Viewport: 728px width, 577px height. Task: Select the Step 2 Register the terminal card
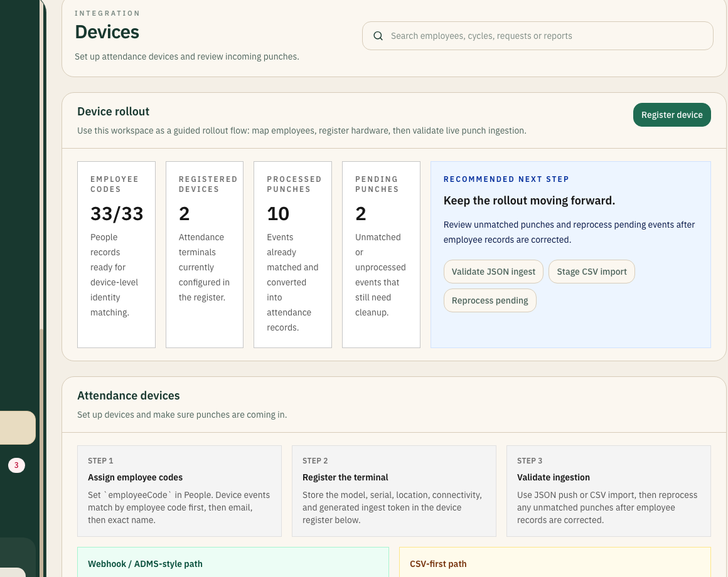393,490
